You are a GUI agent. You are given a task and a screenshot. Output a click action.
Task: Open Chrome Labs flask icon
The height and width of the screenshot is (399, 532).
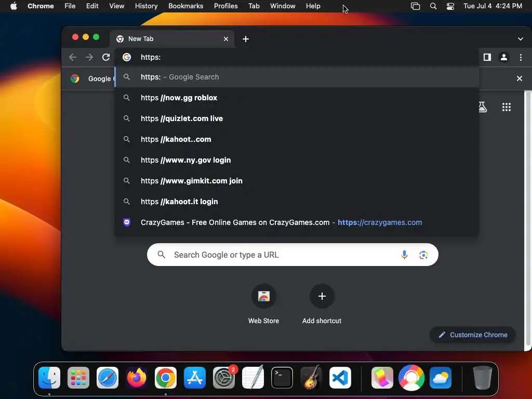(x=482, y=107)
